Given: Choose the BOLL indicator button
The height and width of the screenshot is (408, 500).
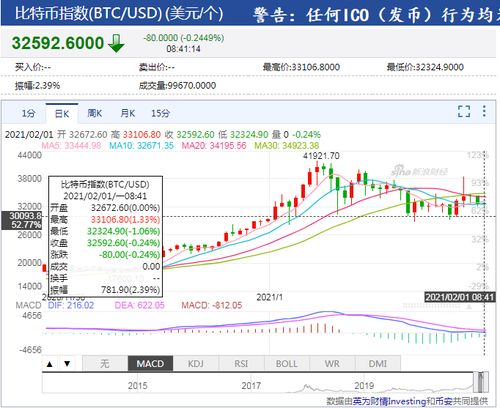Looking at the screenshot, I should pos(287,363).
